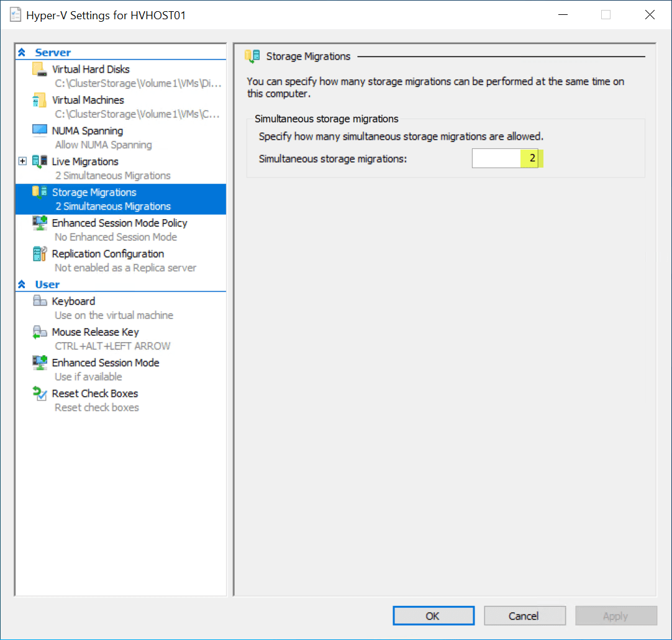Click the 'Use if available' subtext
Viewport: 672px width, 640px height.
click(x=88, y=377)
